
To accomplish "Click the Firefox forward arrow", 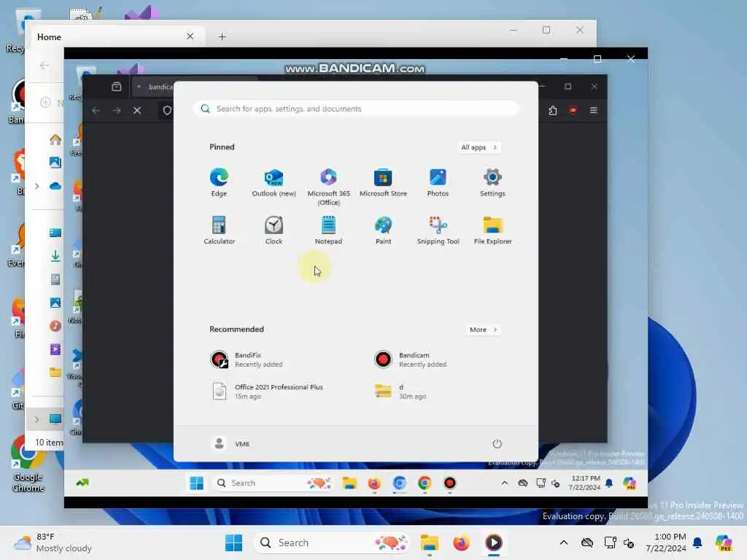I will pos(117,111).
